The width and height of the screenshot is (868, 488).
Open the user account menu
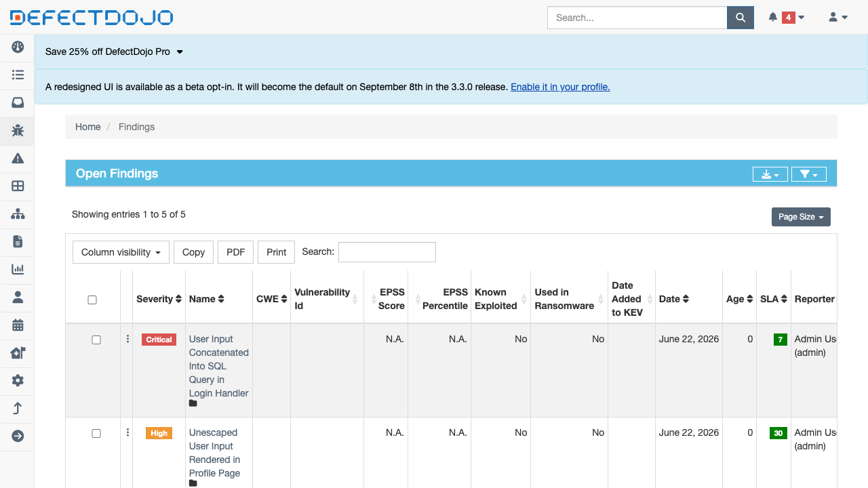point(838,18)
